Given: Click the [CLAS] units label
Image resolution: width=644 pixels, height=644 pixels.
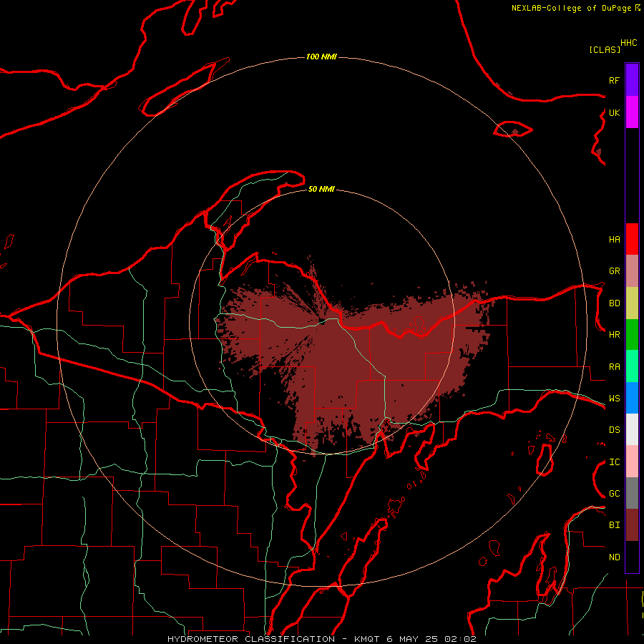Looking at the screenshot, I should [x=605, y=49].
